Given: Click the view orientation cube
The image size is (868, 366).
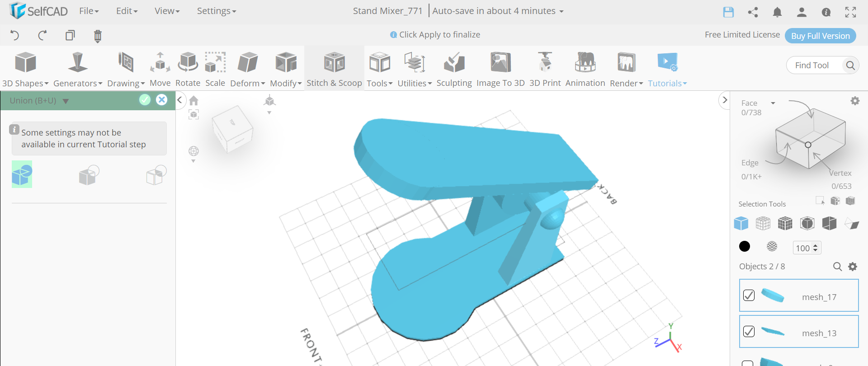Looking at the screenshot, I should 232,129.
